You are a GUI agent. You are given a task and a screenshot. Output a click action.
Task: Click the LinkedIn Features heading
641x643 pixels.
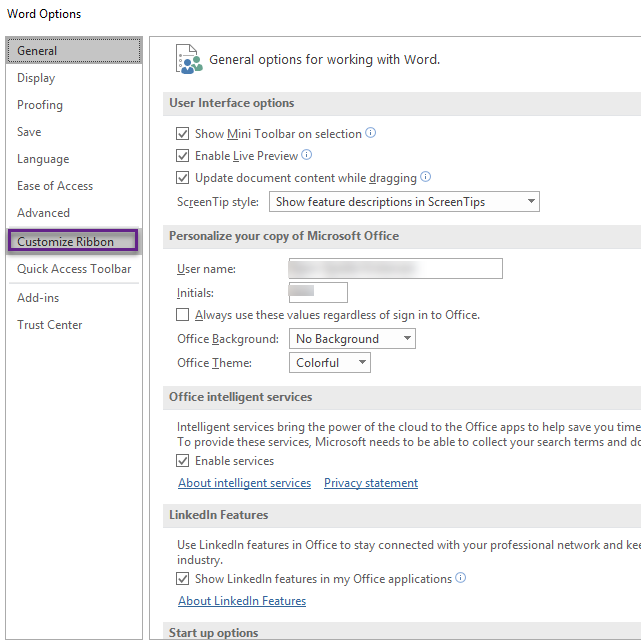pyautogui.click(x=219, y=515)
